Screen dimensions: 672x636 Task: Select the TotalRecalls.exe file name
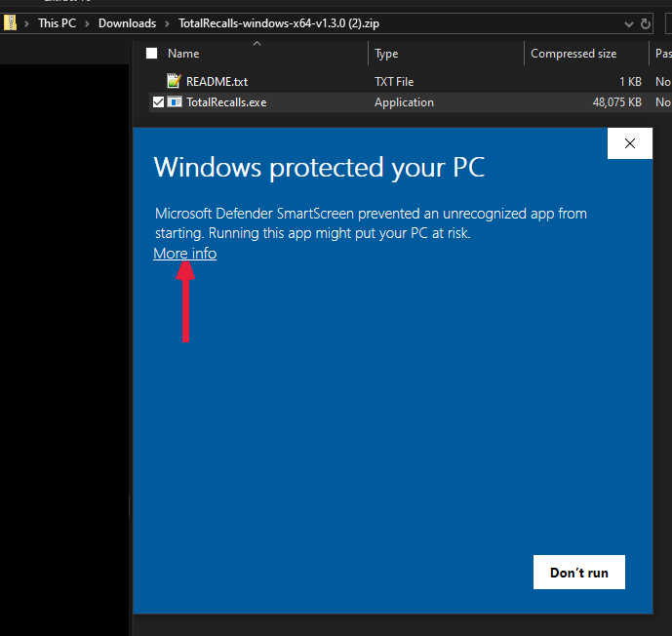pos(226,102)
